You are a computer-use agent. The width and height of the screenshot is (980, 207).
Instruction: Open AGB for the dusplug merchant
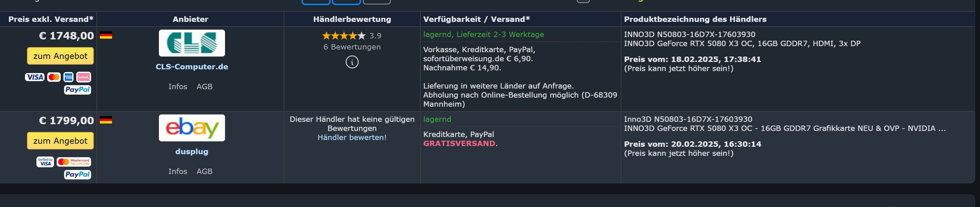point(204,171)
